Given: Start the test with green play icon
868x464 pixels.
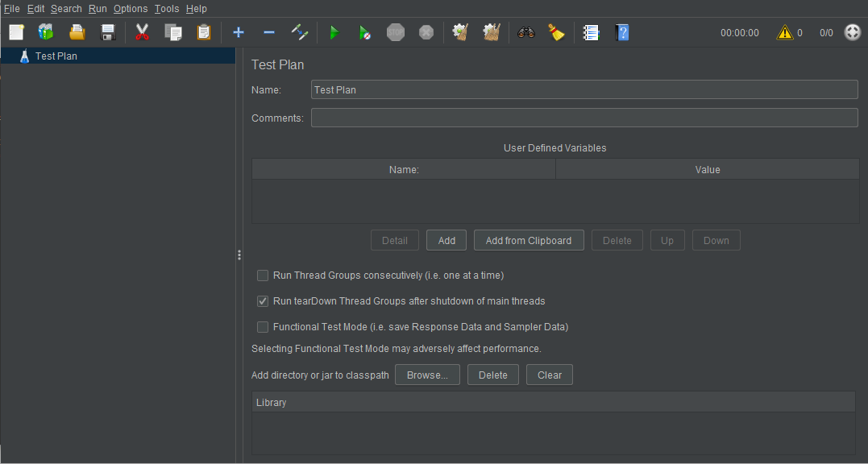Looking at the screenshot, I should [x=334, y=33].
